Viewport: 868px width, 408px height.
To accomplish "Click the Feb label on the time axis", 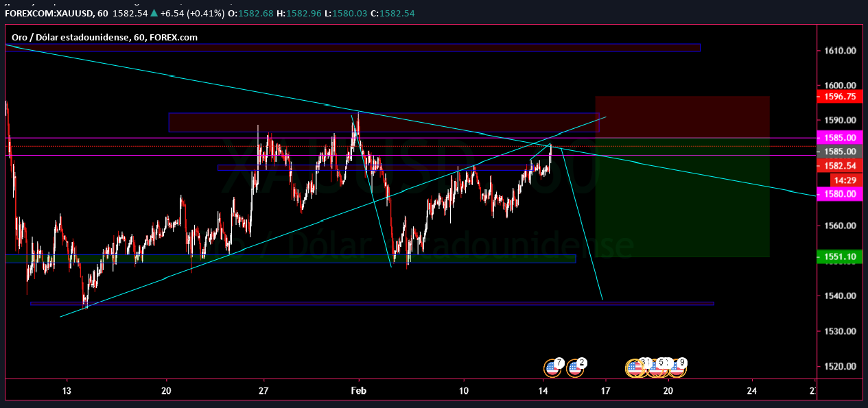I will (359, 392).
